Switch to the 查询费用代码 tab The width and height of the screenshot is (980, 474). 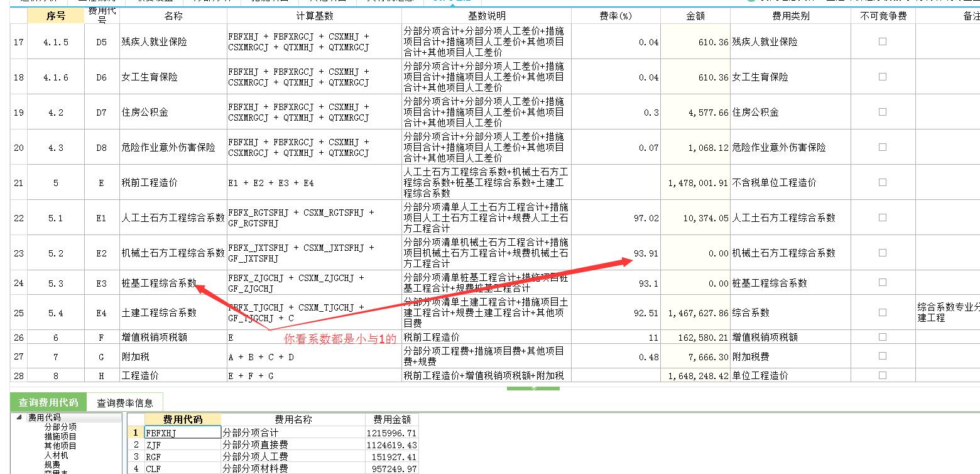pyautogui.click(x=48, y=402)
